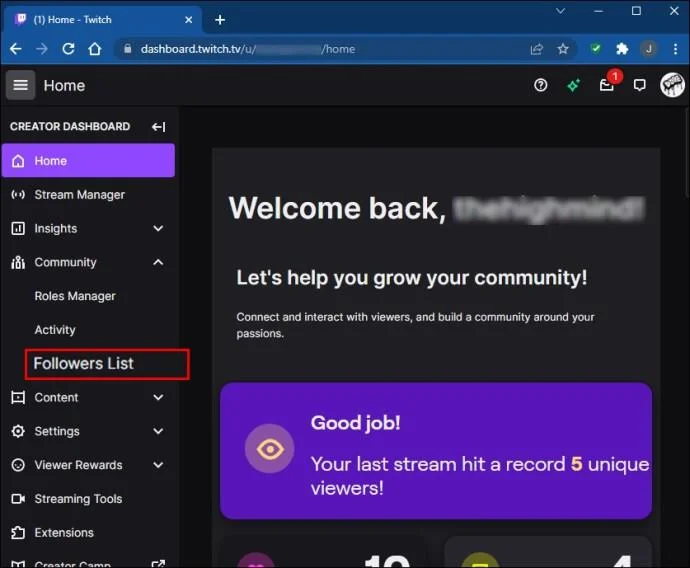Open Stream Manager
This screenshot has height=568, width=690.
(80, 194)
